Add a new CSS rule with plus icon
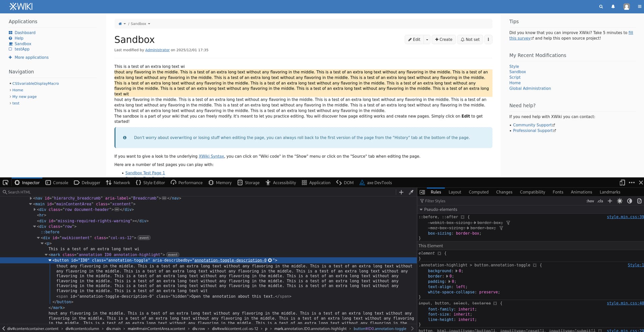Image resolution: width=644 pixels, height=332 pixels. 610,201
